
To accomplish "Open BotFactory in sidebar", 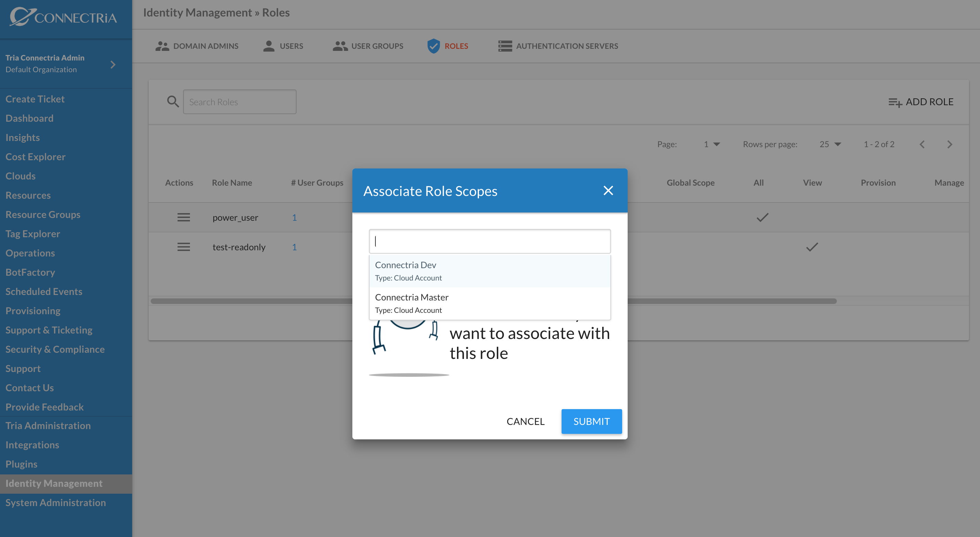I will [x=30, y=272].
